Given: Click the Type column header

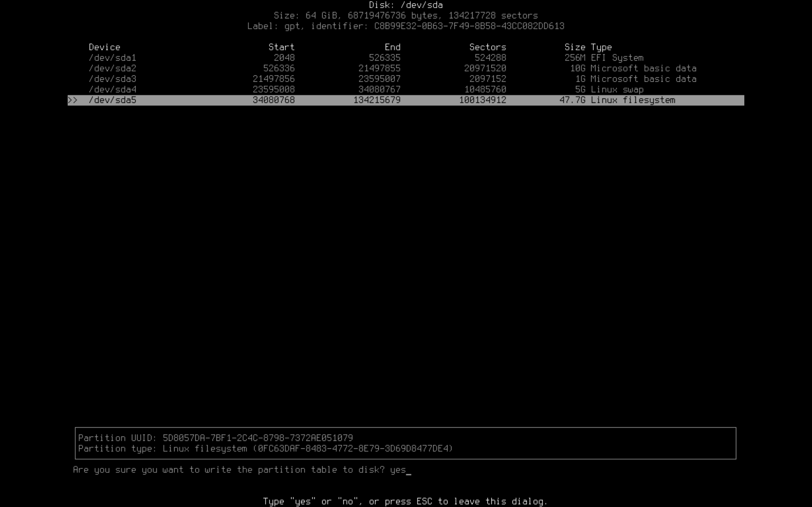Looking at the screenshot, I should [601, 47].
